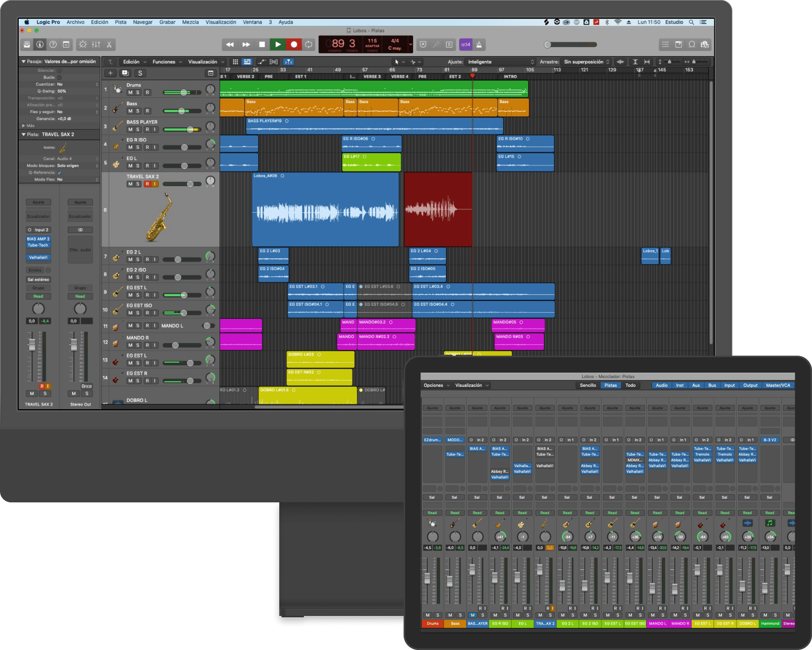Click the green Play button
The image size is (812, 650).
(278, 44)
